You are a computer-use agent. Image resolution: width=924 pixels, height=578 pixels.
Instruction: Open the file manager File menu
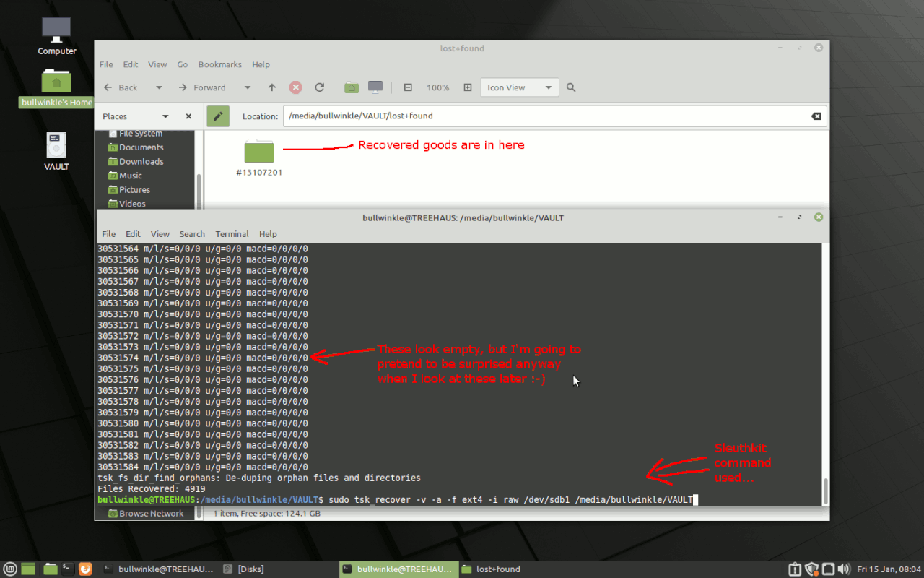tap(106, 64)
